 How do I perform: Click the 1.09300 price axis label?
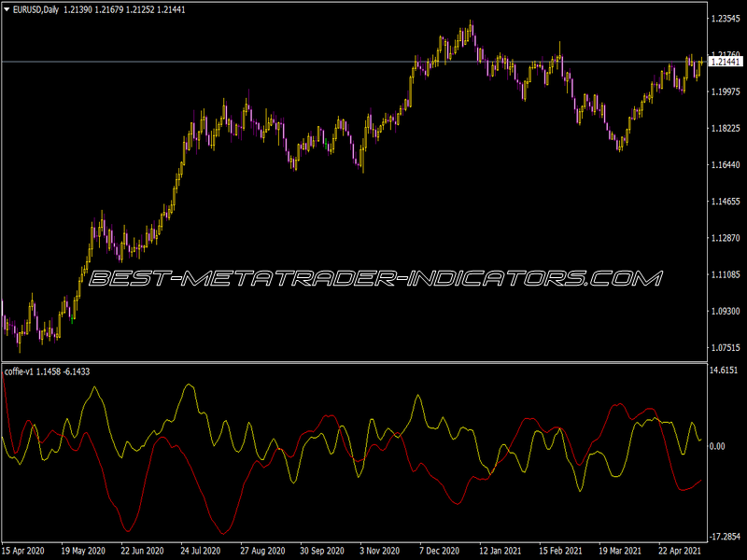726,312
